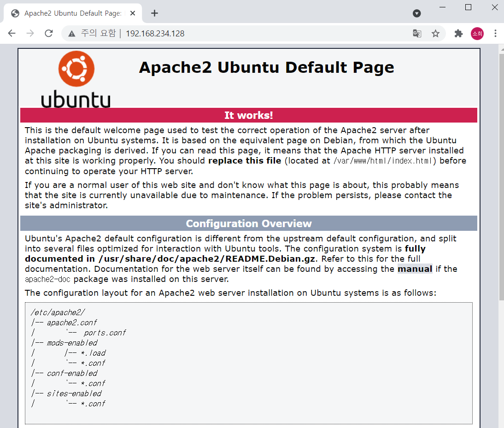
Task: Click the Apache2 Ubuntu Default Page heading
Action: pos(266,67)
